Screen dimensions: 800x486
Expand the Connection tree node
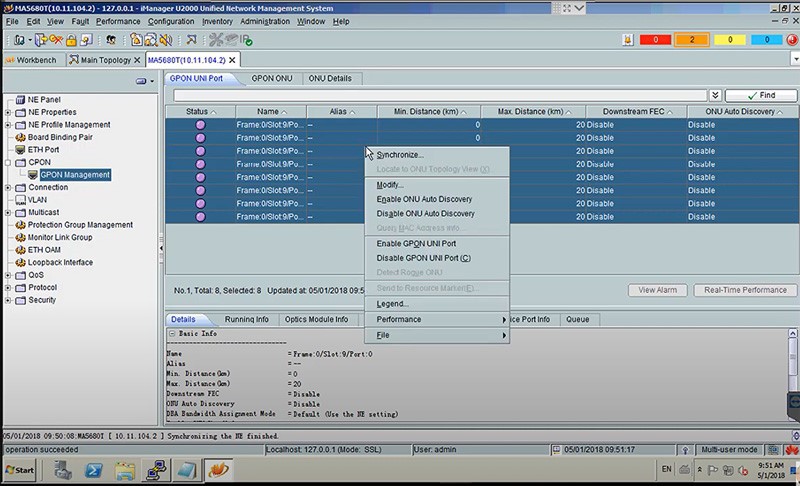[8, 188]
